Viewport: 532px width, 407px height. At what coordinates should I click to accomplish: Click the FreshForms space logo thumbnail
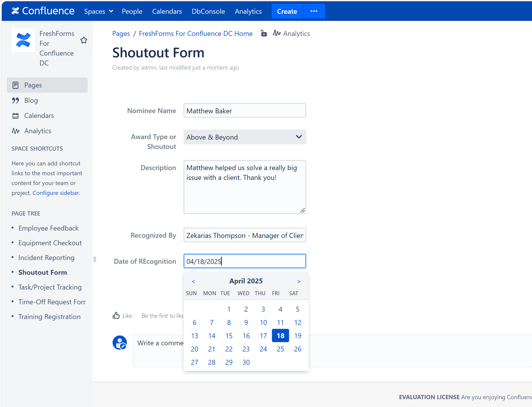pos(23,40)
